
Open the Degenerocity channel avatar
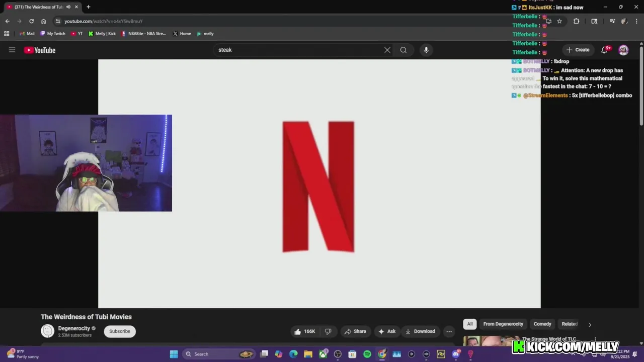click(47, 331)
